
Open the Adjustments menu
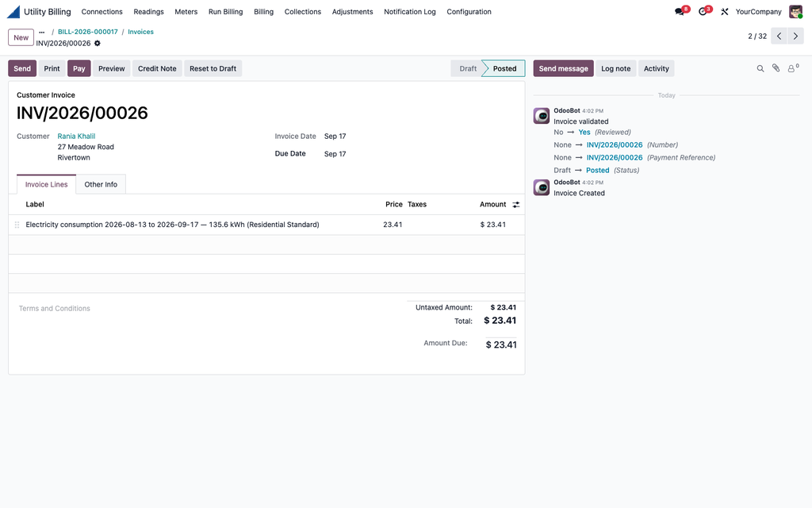[x=352, y=11]
